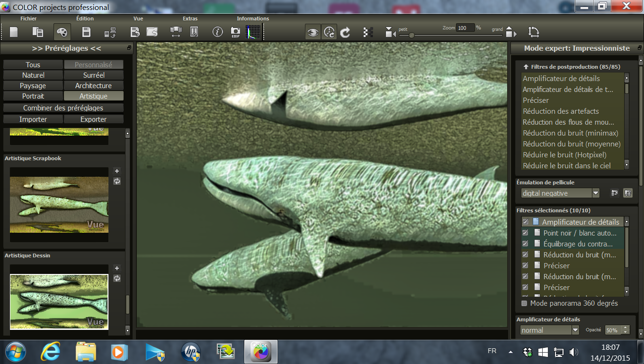Click the curved arrow refresh icon in toolbar
This screenshot has height=364, width=644.
tap(345, 32)
